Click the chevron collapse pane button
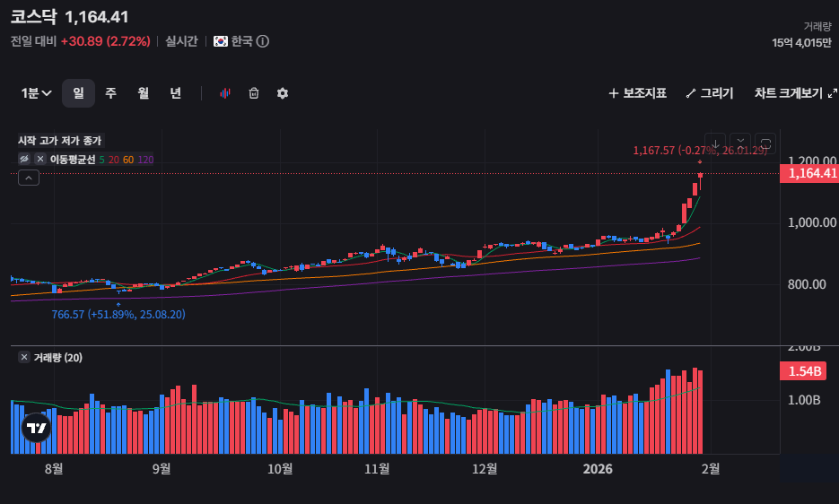 pyautogui.click(x=740, y=143)
